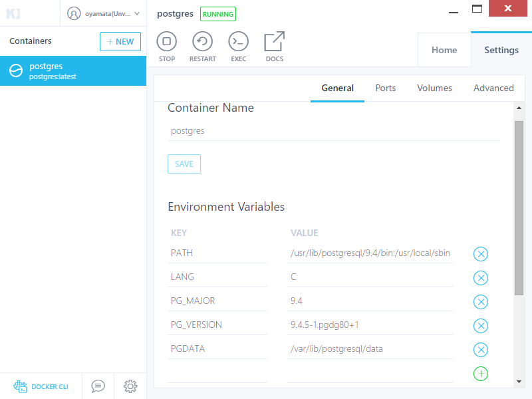Edit the PGDATA key field
The image size is (532, 399).
(217, 348)
